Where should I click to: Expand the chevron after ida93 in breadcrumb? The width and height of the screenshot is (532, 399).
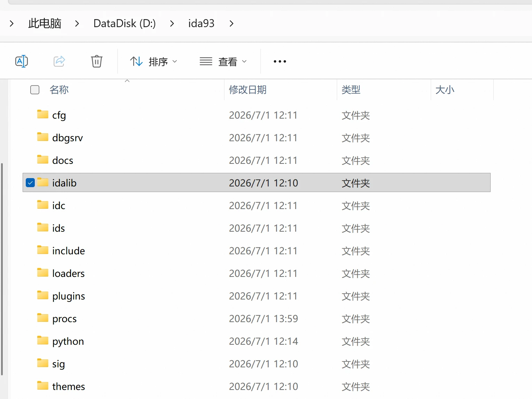(231, 24)
